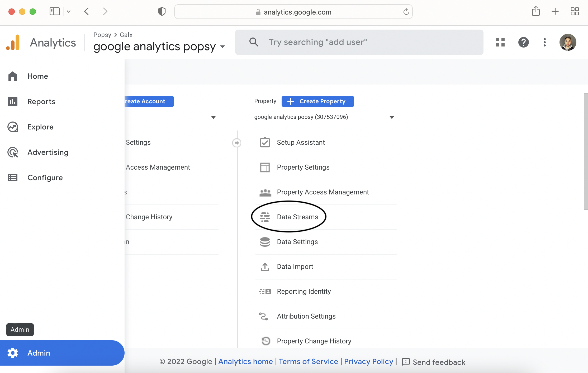The image size is (588, 373).
Task: Select Explore in the sidebar
Action: [40, 127]
